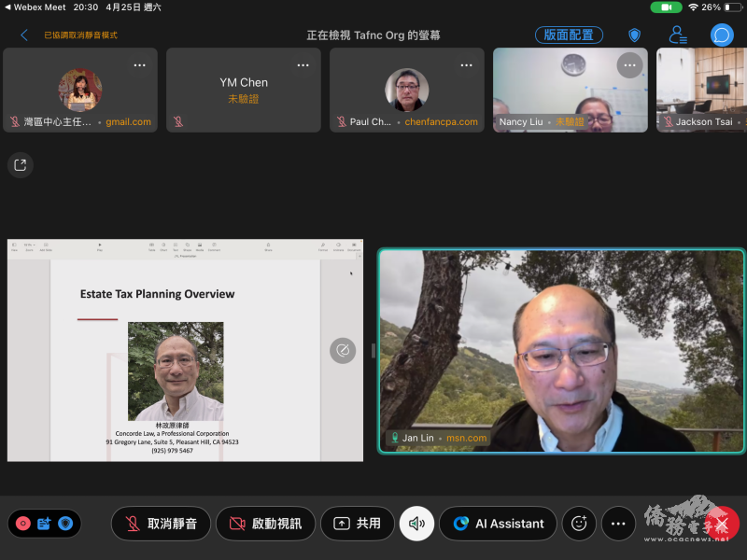
Task: Open more options on YM Chen tile
Action: (x=303, y=65)
